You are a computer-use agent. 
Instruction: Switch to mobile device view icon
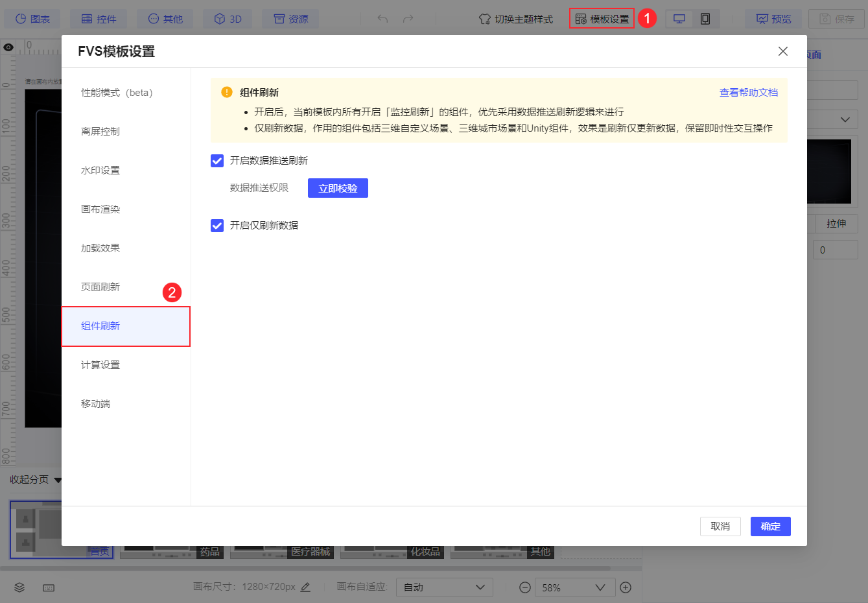click(705, 19)
